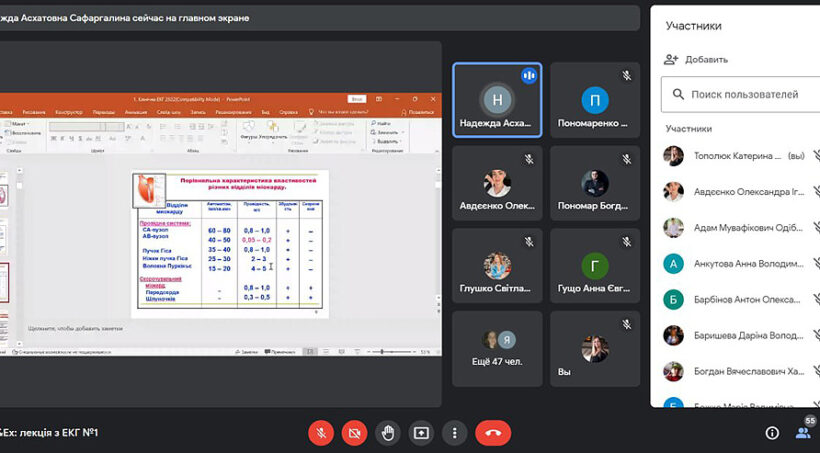Click Примечания comments button in status bar

pos(280,352)
